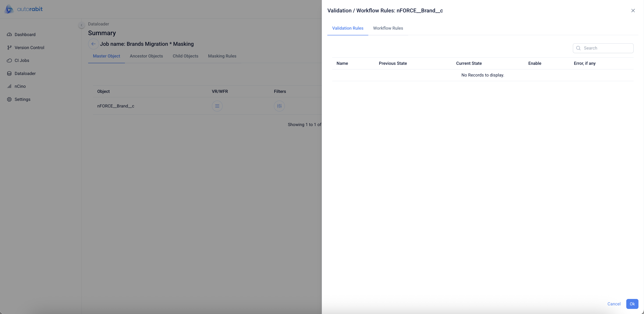Screen dimensions: 644x314
Task: Collapse the left sidebar with the chevron
Action: tap(81, 25)
